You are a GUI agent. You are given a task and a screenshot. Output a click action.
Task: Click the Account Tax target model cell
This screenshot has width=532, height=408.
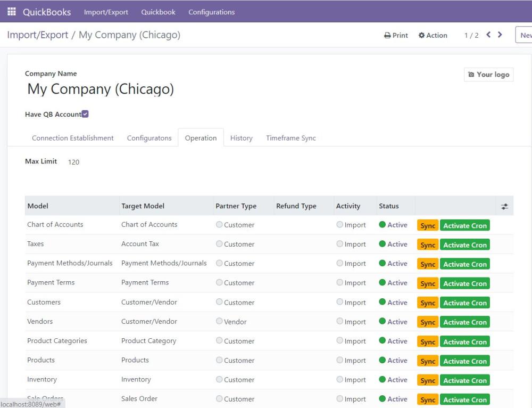coord(140,243)
